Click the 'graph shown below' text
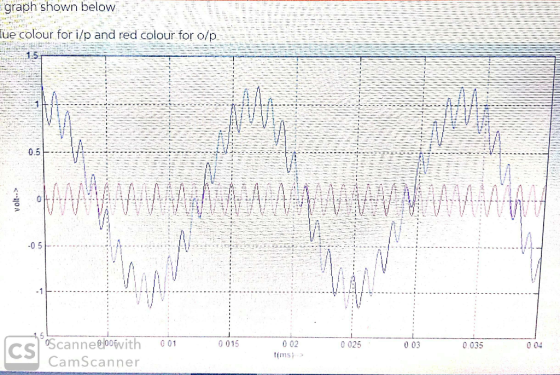 (x=60, y=7)
